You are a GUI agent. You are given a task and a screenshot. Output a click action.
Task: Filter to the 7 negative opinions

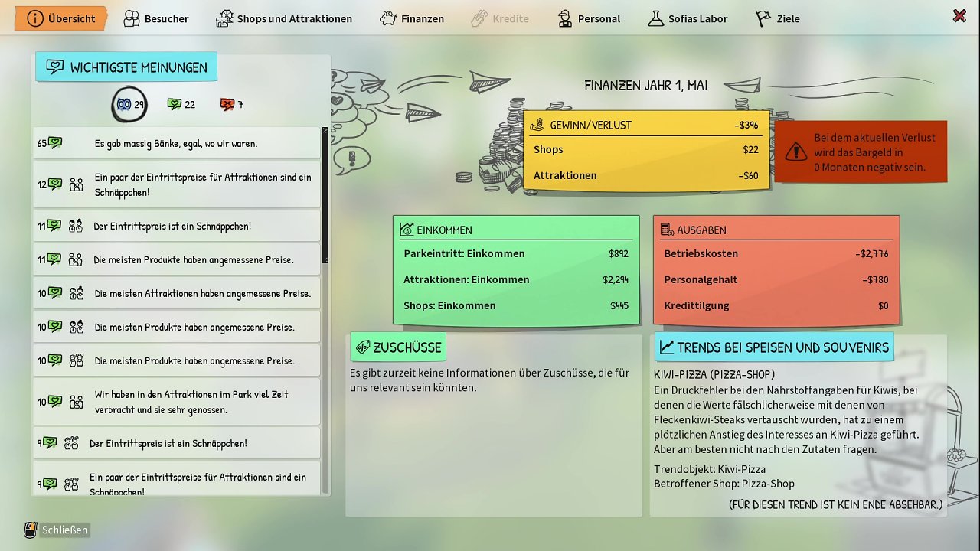(x=232, y=105)
